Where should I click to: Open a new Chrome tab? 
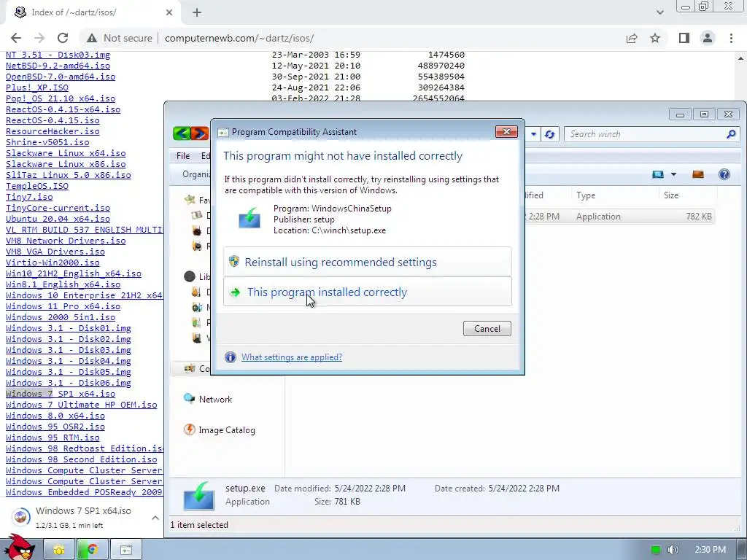coord(197,12)
